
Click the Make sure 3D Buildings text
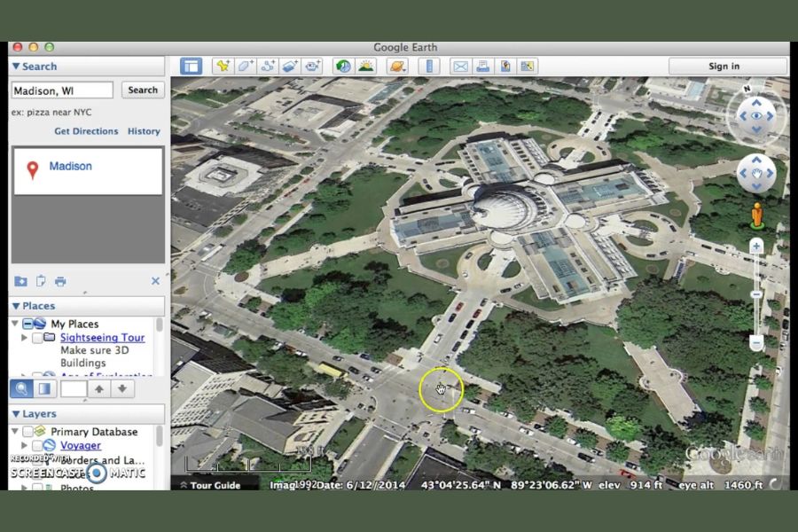[x=94, y=356]
